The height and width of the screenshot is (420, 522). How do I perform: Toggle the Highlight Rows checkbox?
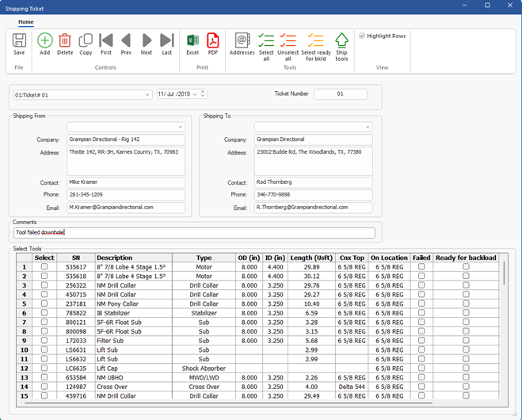click(362, 36)
